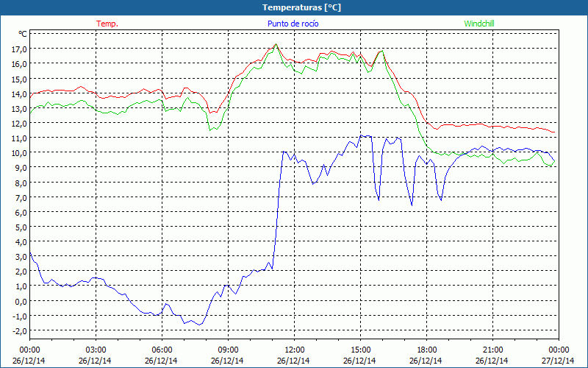Click the 13,0 y-axis value
588x368 pixels.
click(x=20, y=108)
